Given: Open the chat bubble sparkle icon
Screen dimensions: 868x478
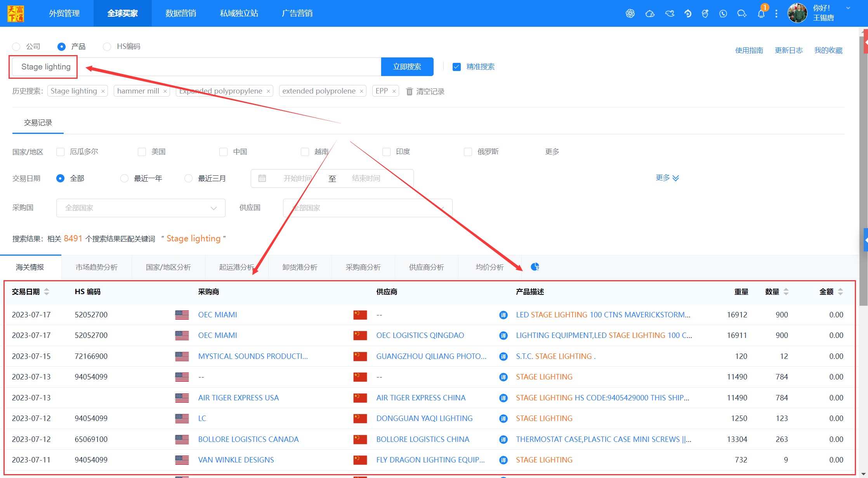Looking at the screenshot, I should (742, 14).
